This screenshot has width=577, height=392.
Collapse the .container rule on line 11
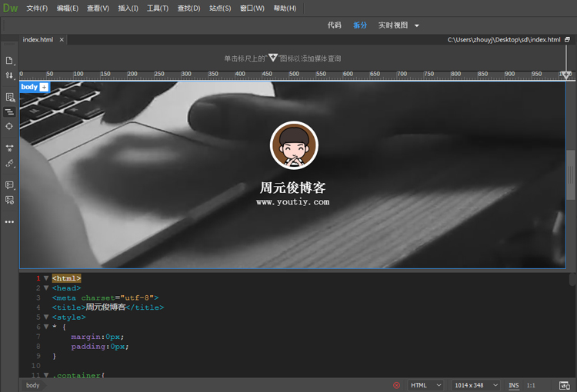(46, 375)
